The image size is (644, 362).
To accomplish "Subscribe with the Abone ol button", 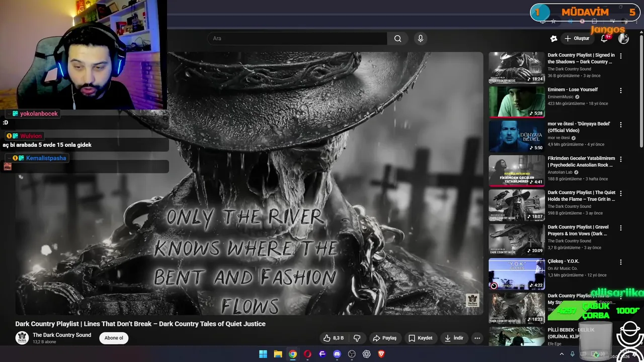I will pos(114,338).
